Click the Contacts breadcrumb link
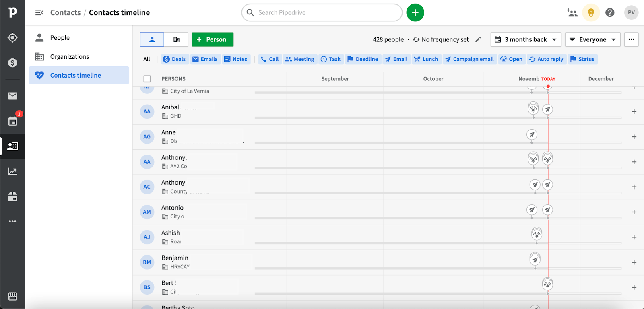The image size is (644, 309). point(66,12)
